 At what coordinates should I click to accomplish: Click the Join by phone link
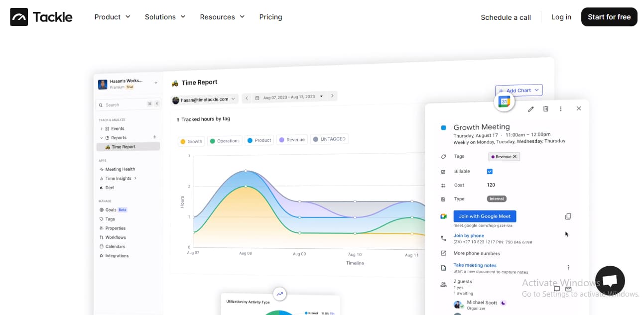tap(469, 235)
